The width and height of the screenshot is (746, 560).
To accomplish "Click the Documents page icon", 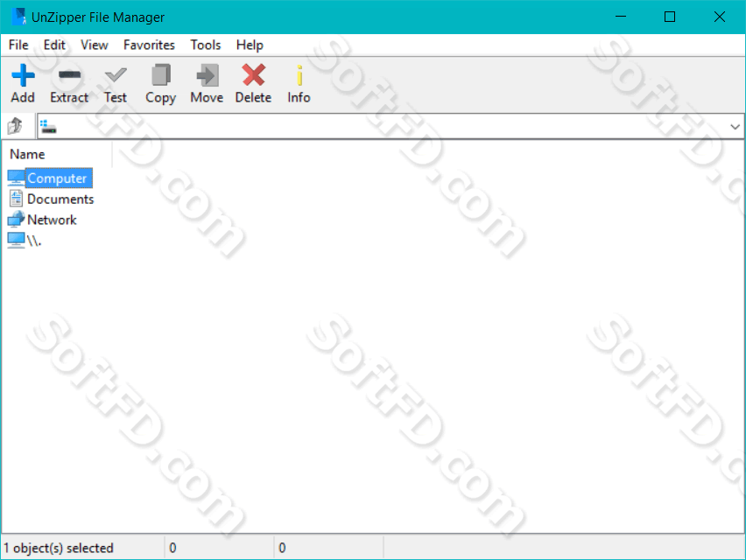I will [x=16, y=199].
